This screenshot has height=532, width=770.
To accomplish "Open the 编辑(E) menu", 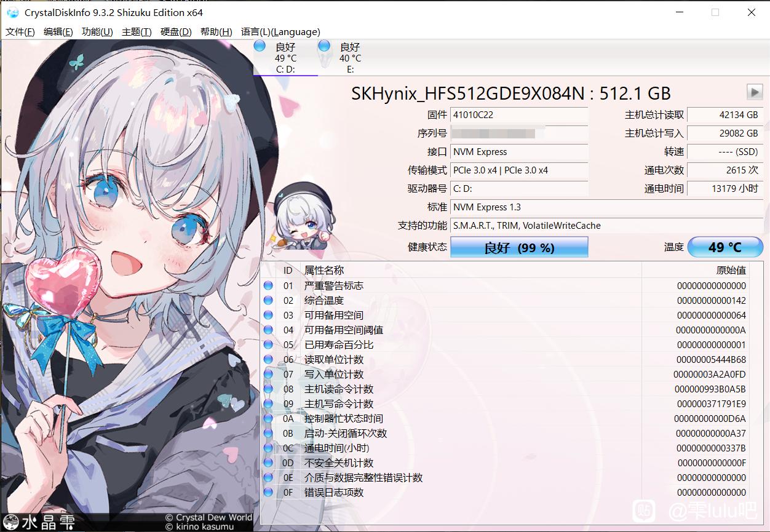I will point(58,32).
